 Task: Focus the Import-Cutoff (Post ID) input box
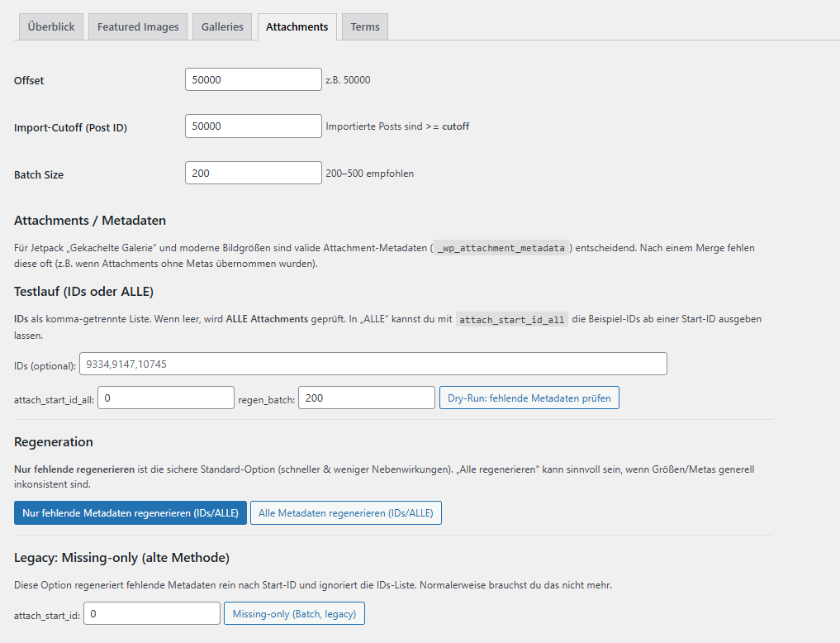pyautogui.click(x=253, y=126)
